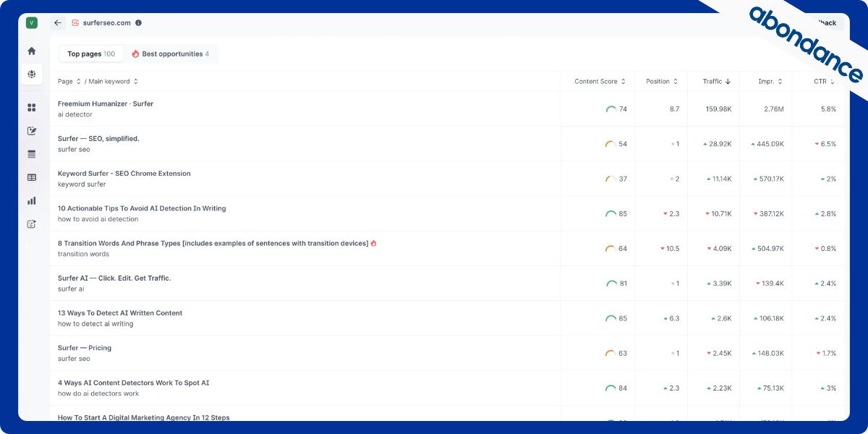Click impressions value 2.76M
The image size is (868, 434).
pyautogui.click(x=774, y=109)
